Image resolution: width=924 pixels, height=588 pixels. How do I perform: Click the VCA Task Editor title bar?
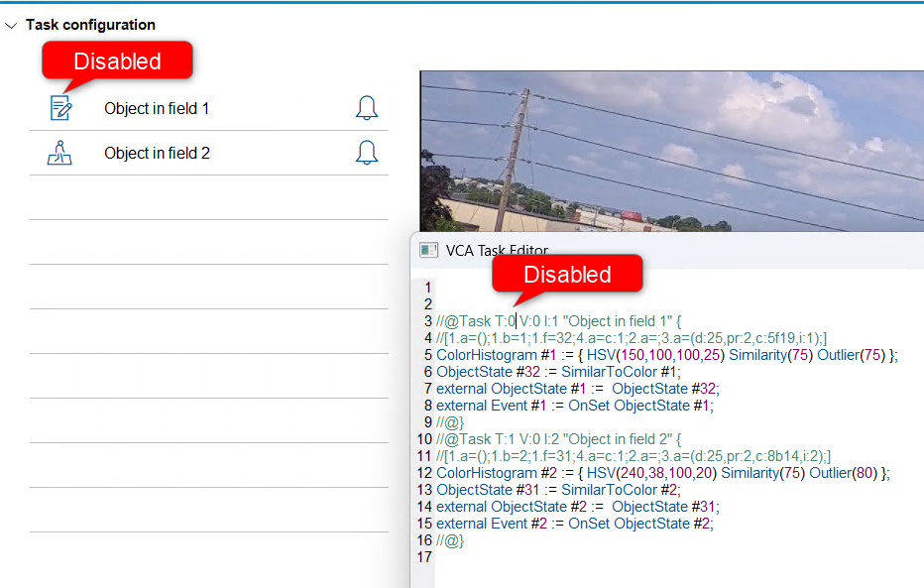[667, 251]
